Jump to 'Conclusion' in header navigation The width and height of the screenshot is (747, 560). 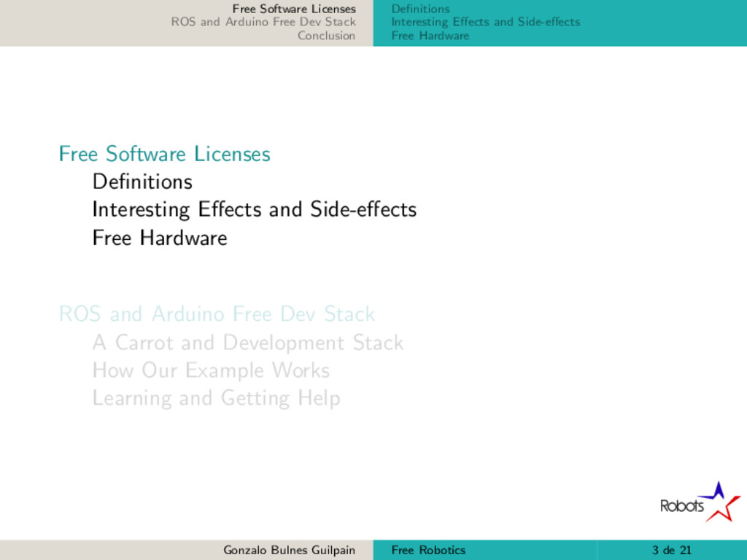click(x=326, y=36)
